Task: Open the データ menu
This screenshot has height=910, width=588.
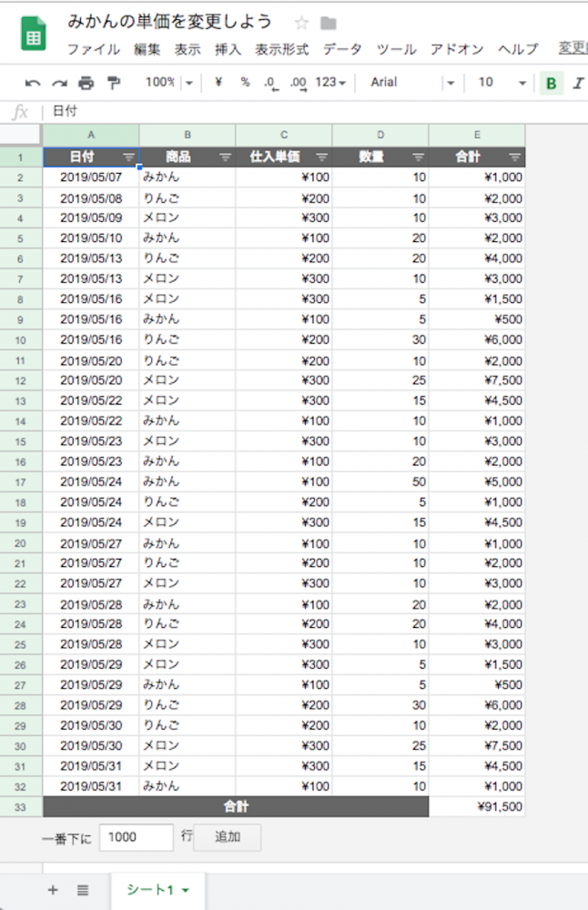Action: [x=342, y=49]
